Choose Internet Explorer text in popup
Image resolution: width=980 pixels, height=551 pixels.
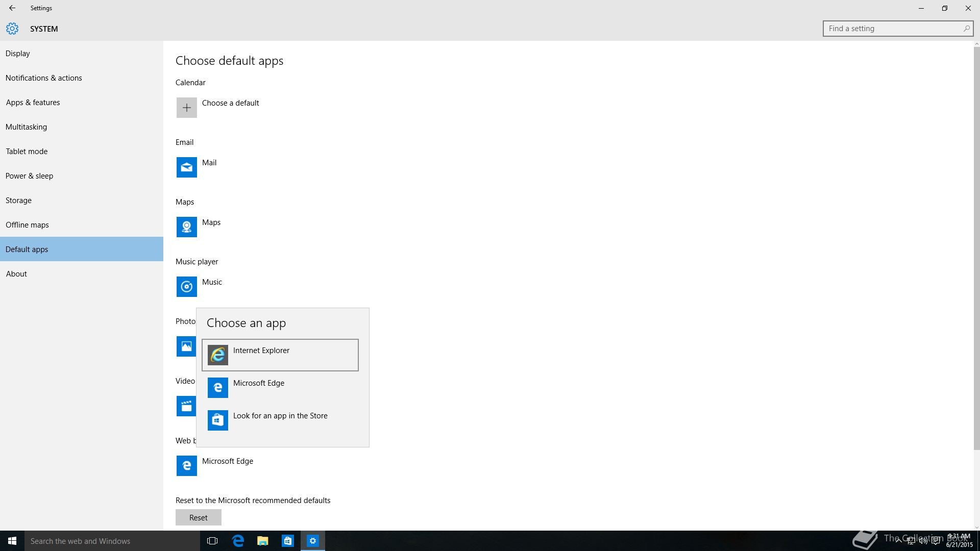pyautogui.click(x=261, y=350)
